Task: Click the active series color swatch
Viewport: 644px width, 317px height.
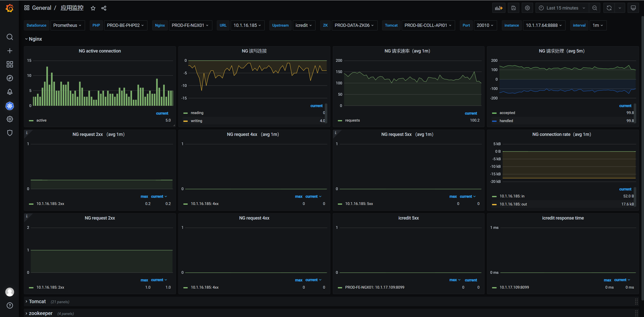Action: tap(31, 121)
